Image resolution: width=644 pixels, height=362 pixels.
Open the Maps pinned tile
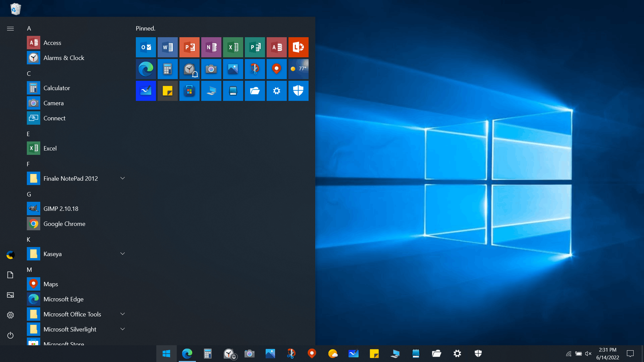pos(276,69)
